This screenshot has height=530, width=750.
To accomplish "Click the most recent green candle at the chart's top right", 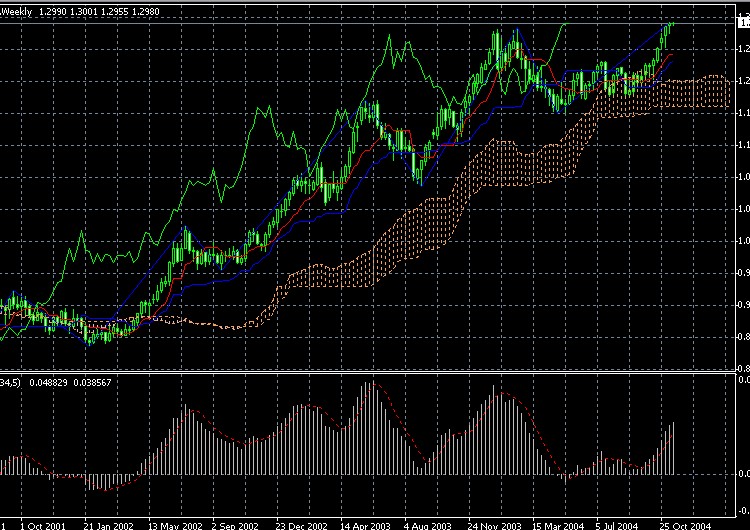I will [671, 25].
